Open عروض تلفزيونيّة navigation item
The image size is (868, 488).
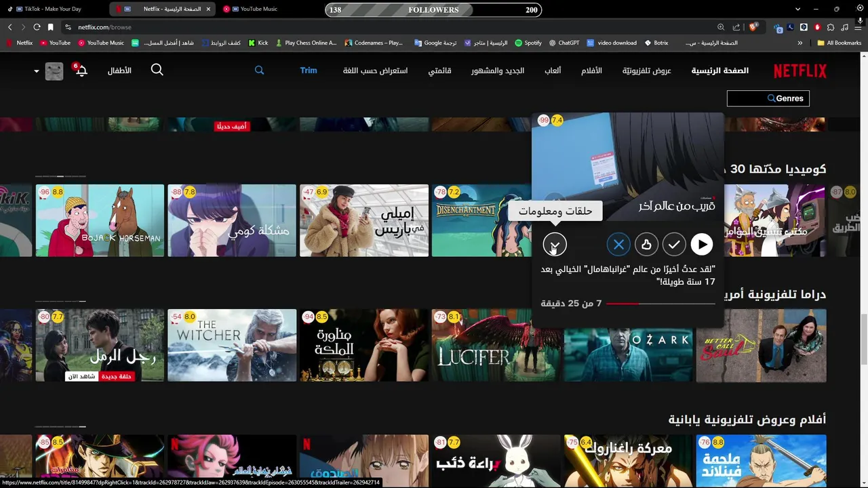(647, 70)
